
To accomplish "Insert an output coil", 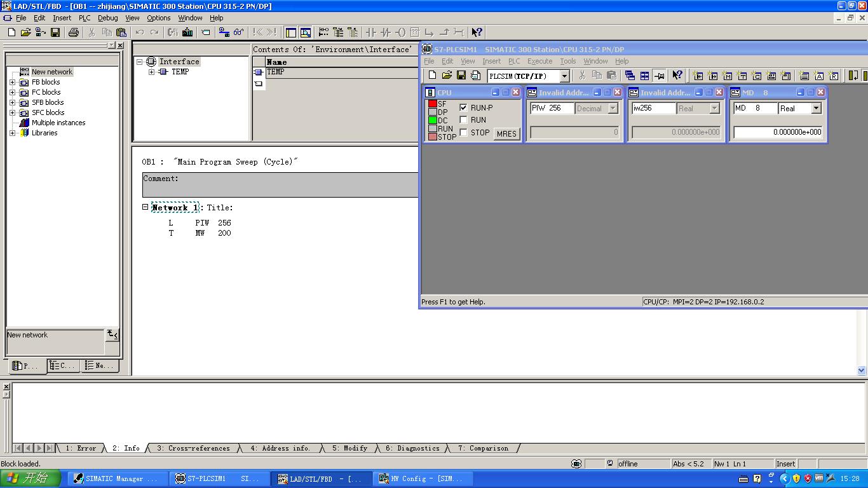I will coord(400,32).
